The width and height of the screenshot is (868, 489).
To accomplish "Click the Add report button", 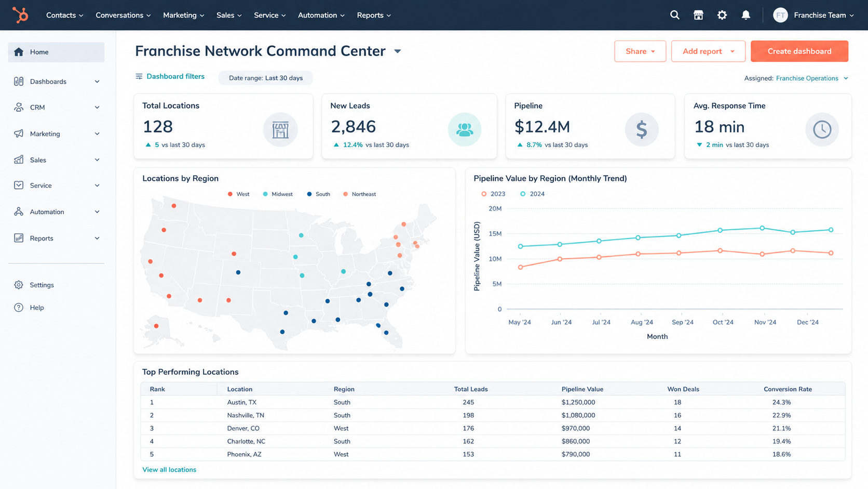I will (708, 51).
